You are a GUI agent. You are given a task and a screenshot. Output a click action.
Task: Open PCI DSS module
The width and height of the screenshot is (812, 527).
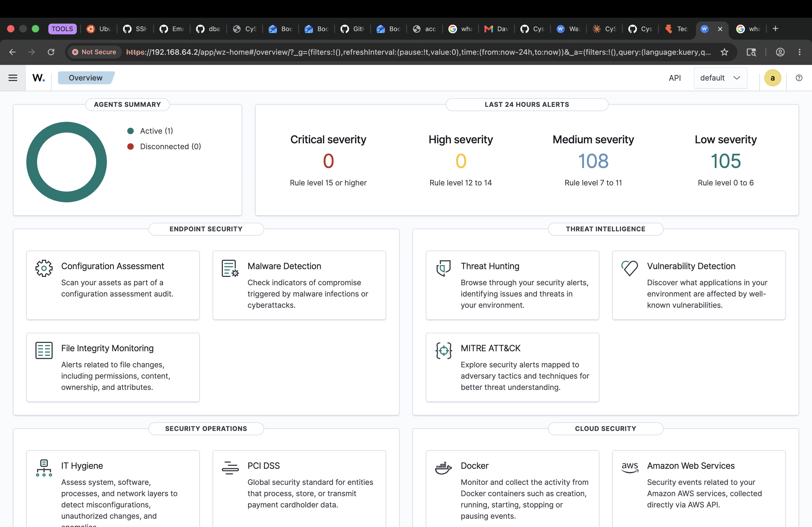pos(299,489)
